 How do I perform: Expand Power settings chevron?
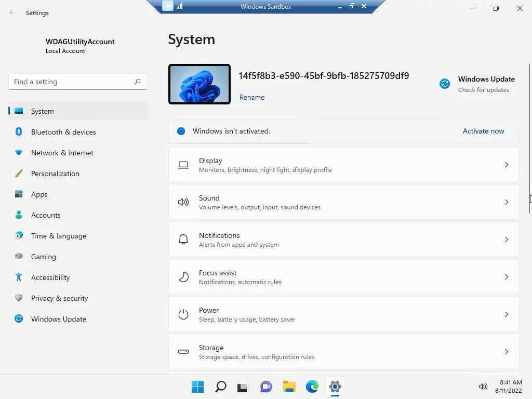click(x=506, y=314)
